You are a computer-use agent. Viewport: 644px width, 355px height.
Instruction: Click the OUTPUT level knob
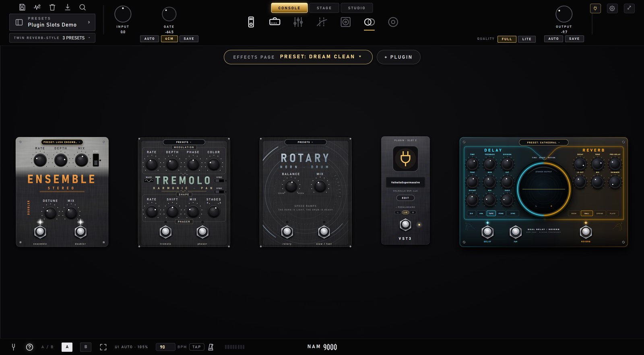(x=564, y=14)
